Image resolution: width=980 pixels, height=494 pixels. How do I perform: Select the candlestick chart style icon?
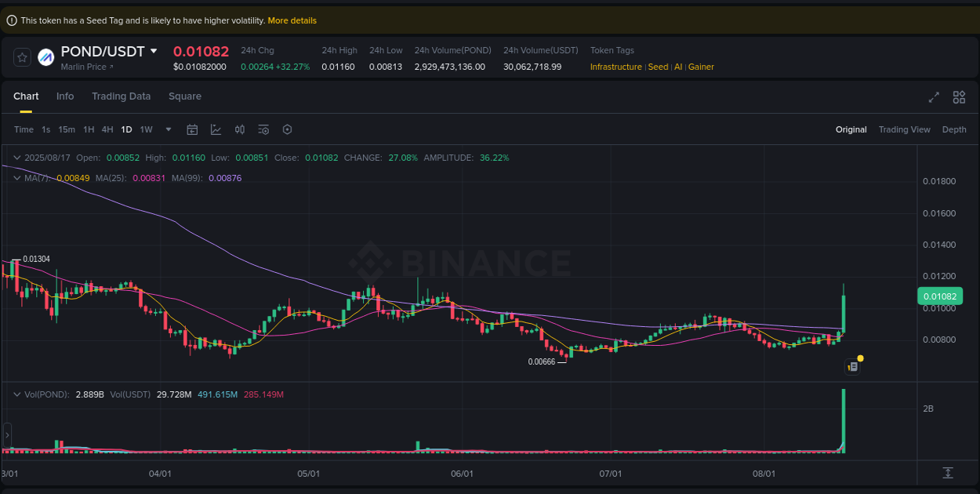pyautogui.click(x=240, y=129)
